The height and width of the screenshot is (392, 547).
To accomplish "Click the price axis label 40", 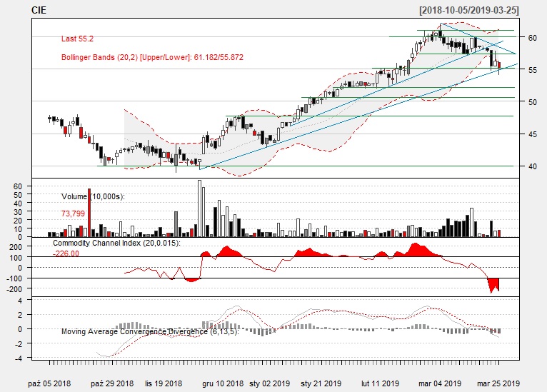I will [532, 166].
